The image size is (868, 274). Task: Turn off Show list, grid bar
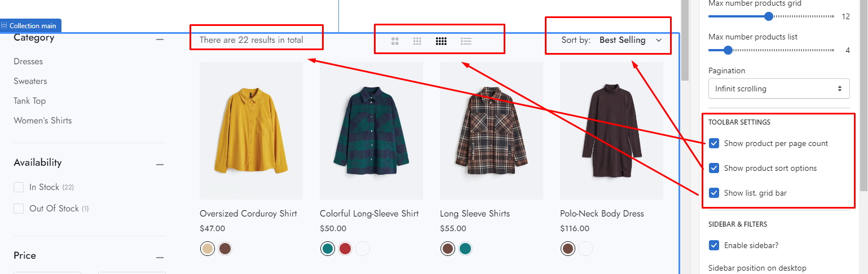pyautogui.click(x=714, y=193)
